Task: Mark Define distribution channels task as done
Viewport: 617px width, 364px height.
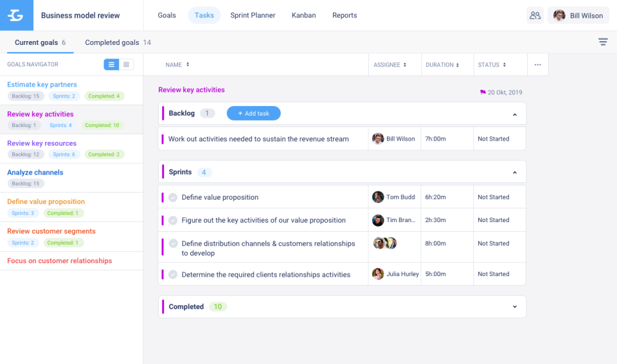Action: (x=173, y=244)
